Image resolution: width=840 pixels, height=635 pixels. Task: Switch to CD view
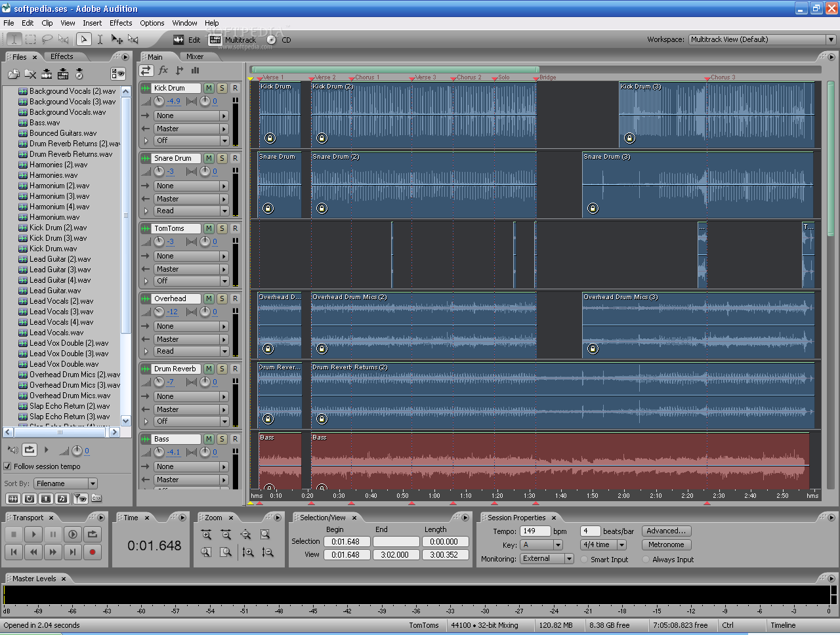pyautogui.click(x=279, y=40)
